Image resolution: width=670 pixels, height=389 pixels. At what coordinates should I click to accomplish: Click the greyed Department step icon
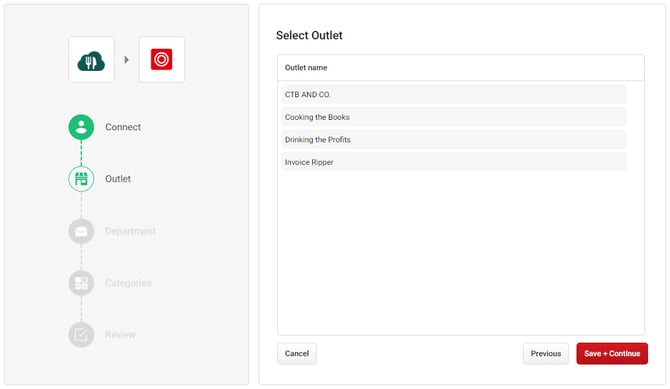click(81, 231)
